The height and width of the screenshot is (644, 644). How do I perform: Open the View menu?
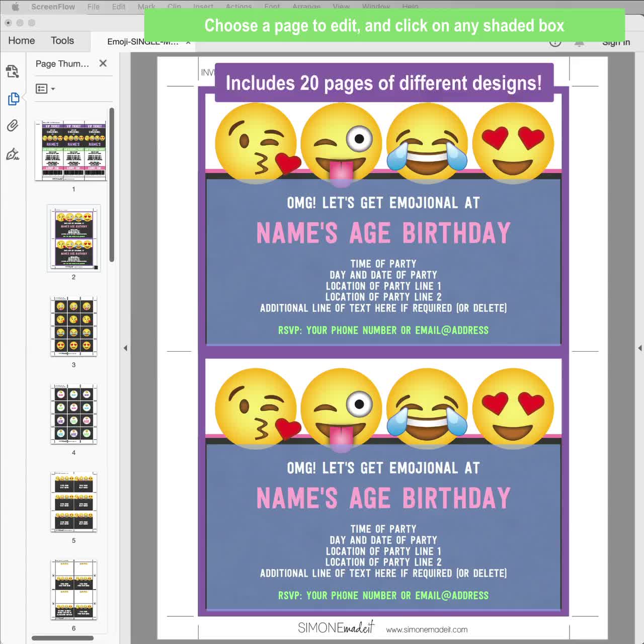(341, 7)
